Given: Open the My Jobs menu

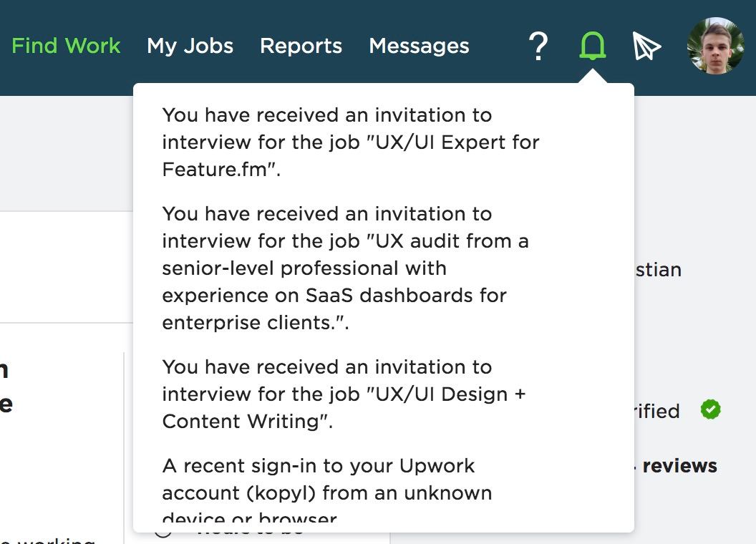Looking at the screenshot, I should tap(190, 47).
